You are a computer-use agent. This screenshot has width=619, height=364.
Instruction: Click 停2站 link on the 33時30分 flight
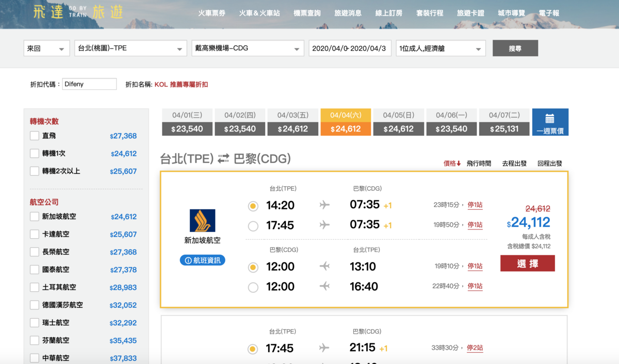tap(475, 348)
